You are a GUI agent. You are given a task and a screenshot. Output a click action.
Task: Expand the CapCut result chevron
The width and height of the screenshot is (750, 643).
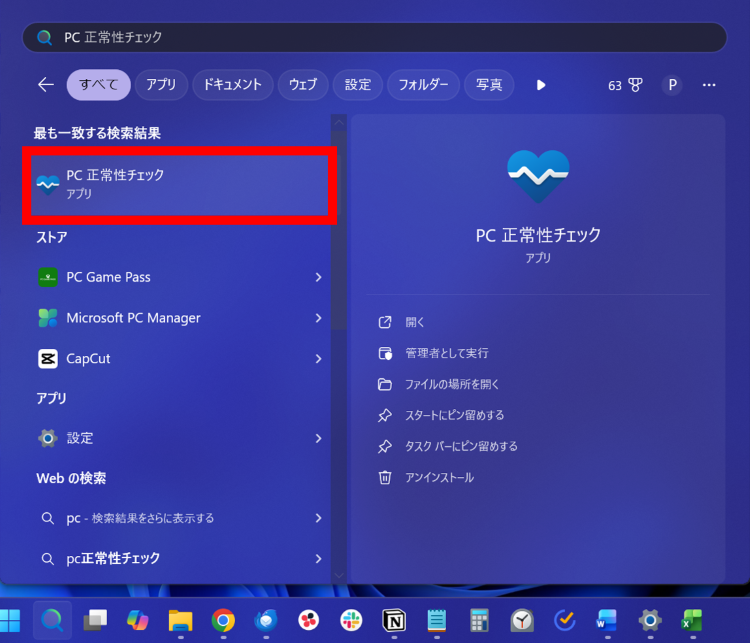pos(318,358)
